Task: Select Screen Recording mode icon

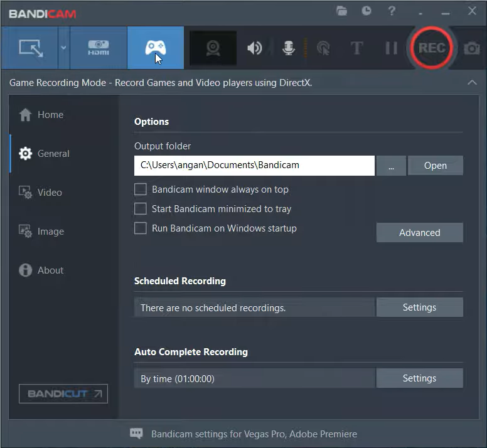Action: [x=30, y=48]
